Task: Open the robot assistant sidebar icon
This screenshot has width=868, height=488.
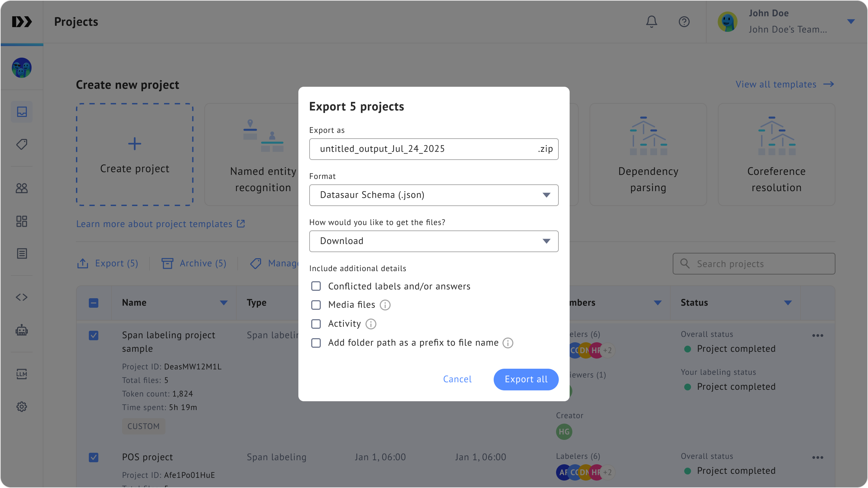Action: pyautogui.click(x=22, y=330)
